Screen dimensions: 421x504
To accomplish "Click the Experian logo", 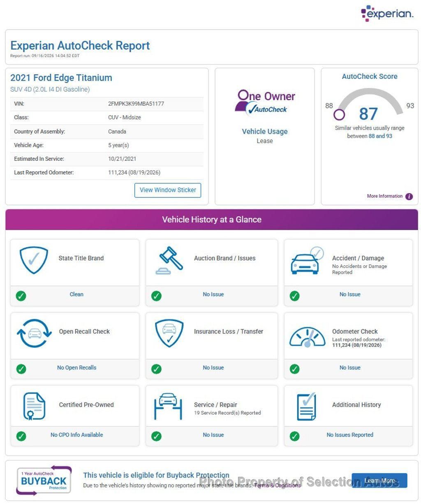I will pyautogui.click(x=387, y=14).
